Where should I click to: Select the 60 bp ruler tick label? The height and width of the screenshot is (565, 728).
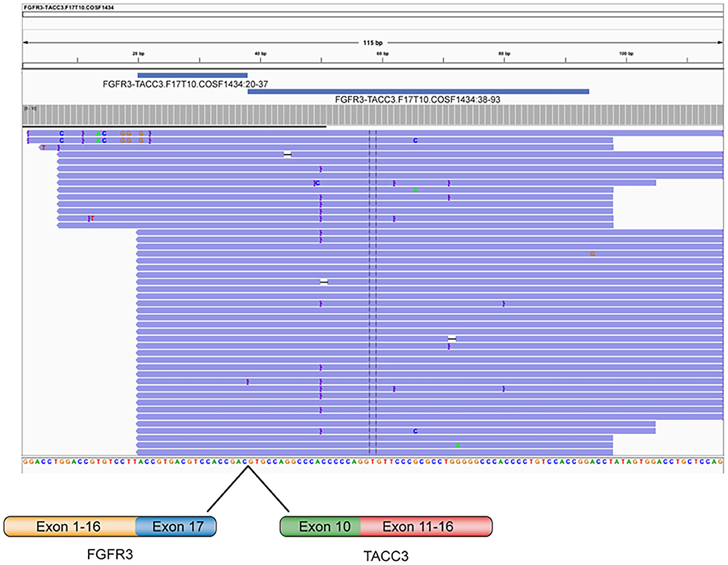click(x=383, y=54)
